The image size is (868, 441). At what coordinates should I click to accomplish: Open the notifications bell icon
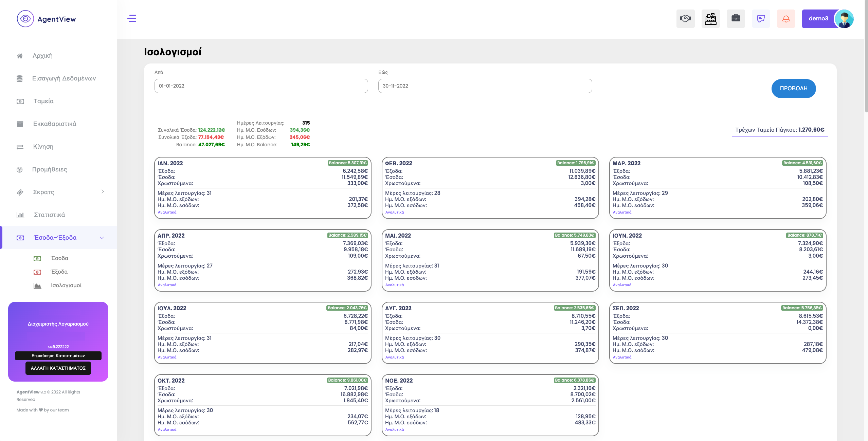786,19
